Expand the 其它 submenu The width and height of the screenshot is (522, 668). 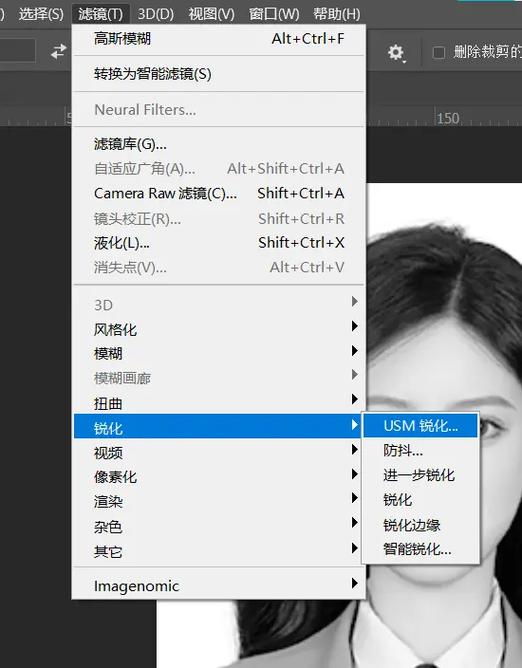tap(219, 552)
